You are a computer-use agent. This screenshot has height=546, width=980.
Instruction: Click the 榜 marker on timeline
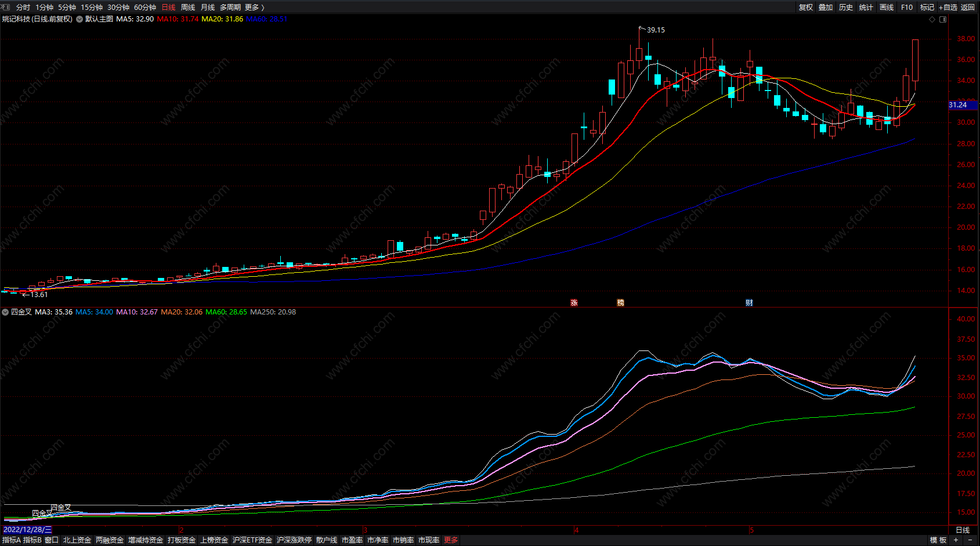point(620,303)
